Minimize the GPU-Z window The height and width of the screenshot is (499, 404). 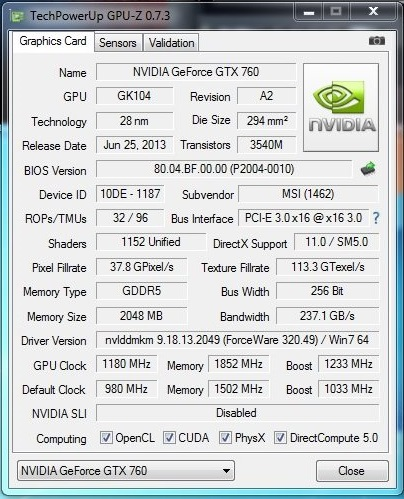(x=309, y=12)
